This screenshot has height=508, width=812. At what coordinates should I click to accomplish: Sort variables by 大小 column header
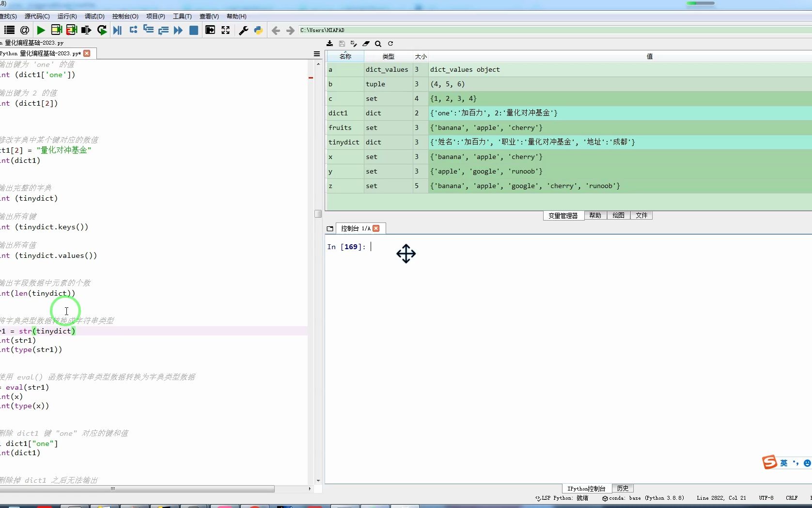click(421, 57)
